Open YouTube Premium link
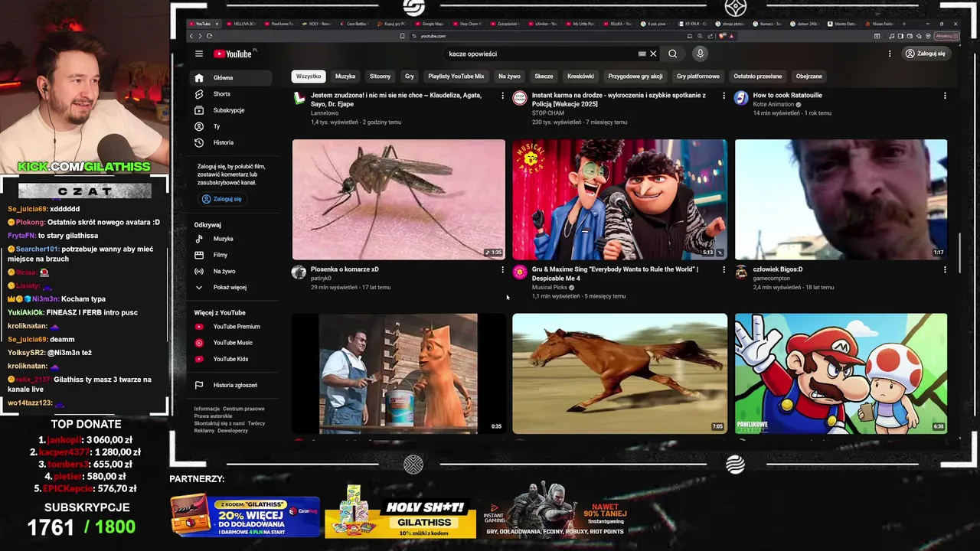Image resolution: width=980 pixels, height=551 pixels. click(x=230, y=326)
